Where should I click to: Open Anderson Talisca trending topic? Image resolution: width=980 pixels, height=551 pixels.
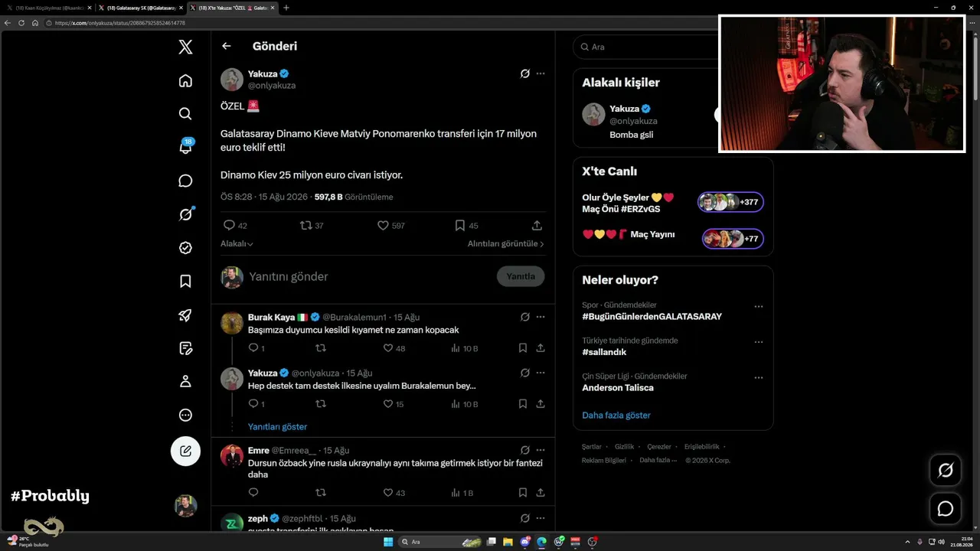tap(618, 388)
